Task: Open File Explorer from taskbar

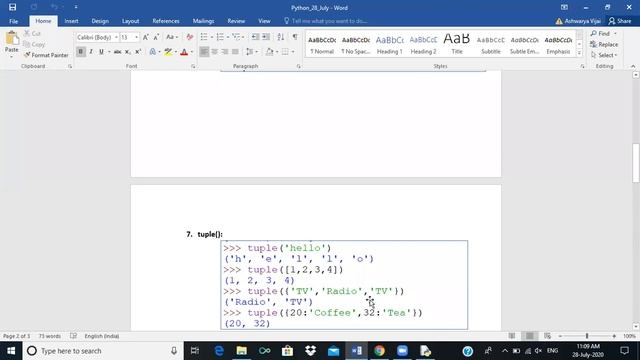Action: tap(241, 351)
